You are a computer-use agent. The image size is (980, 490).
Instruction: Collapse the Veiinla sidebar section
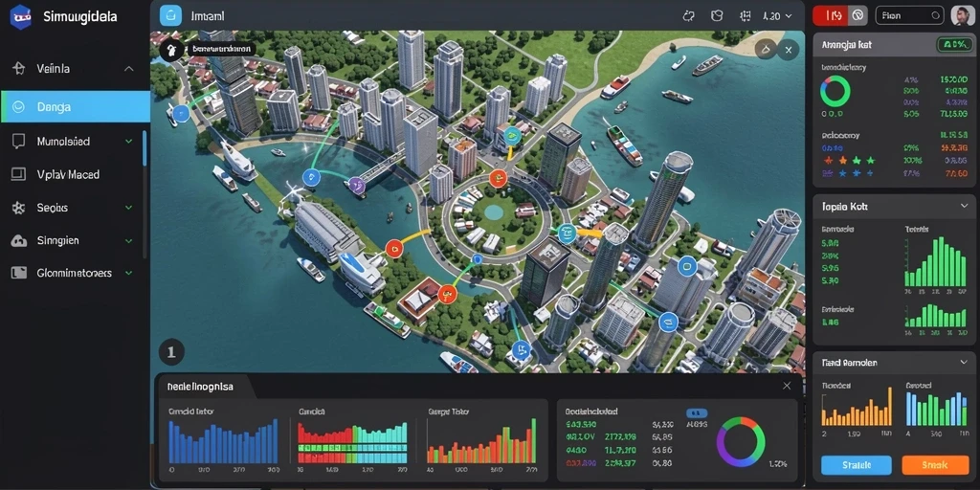[129, 69]
